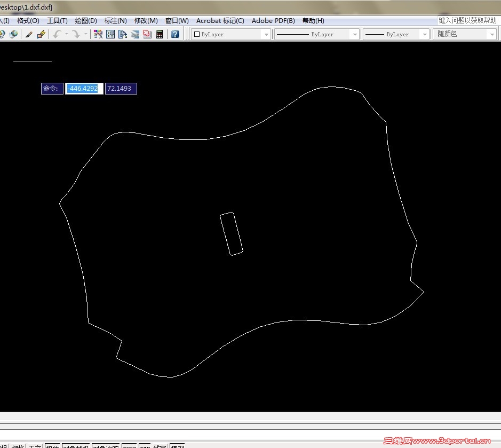Open the lineweight ByLayer dropdown

(396, 34)
